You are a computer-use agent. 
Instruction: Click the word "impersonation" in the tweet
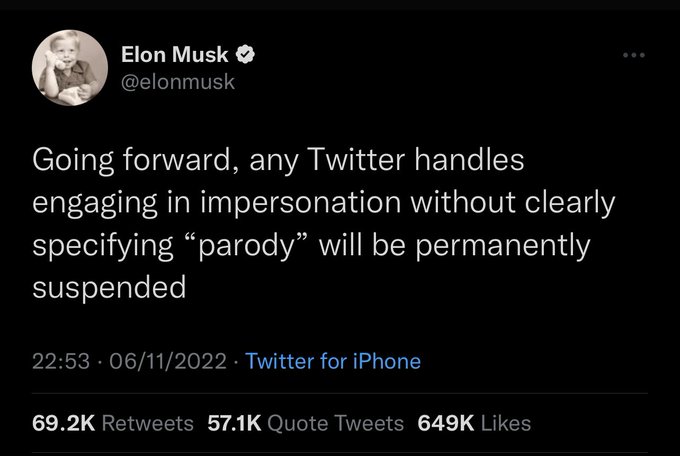[300, 203]
